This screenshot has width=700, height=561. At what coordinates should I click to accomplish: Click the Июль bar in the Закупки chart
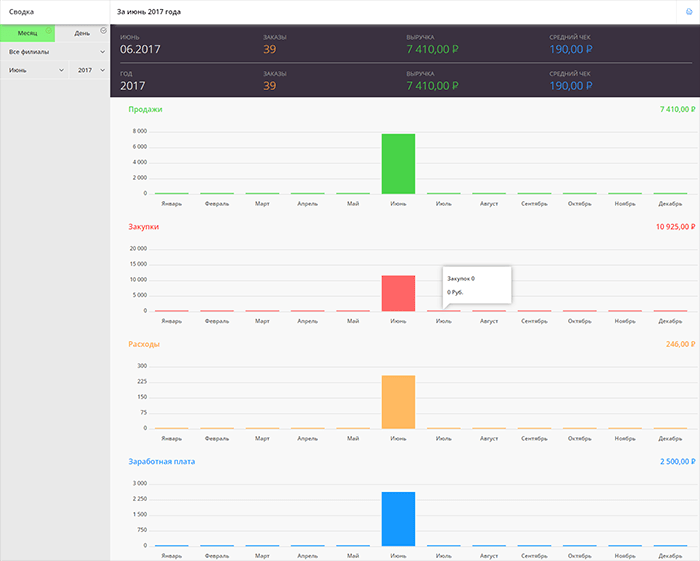(x=443, y=310)
